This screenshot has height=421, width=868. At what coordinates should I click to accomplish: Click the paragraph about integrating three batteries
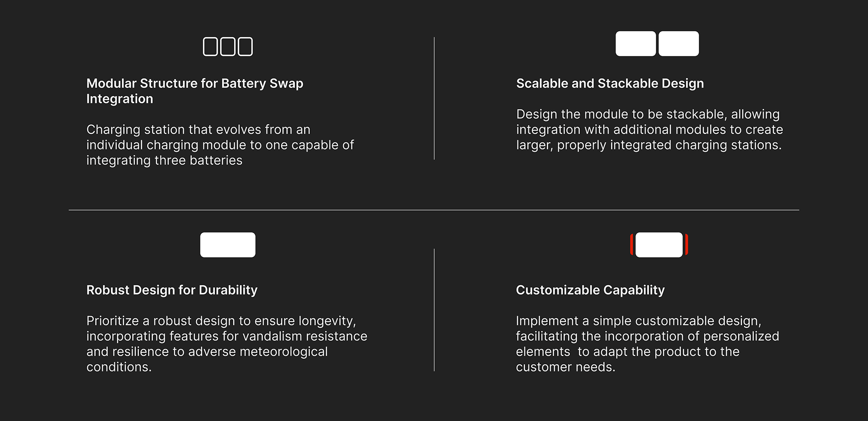(220, 145)
